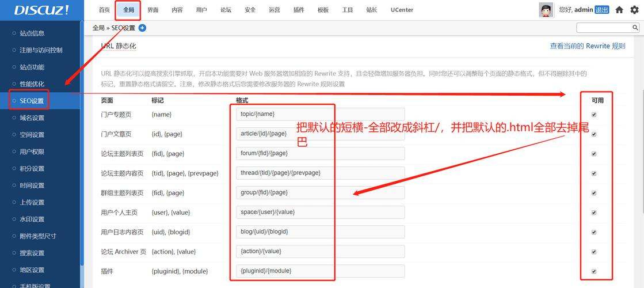Toggle 可用 checkbox for 用户日志内容页
644x288 pixels.
(x=594, y=232)
